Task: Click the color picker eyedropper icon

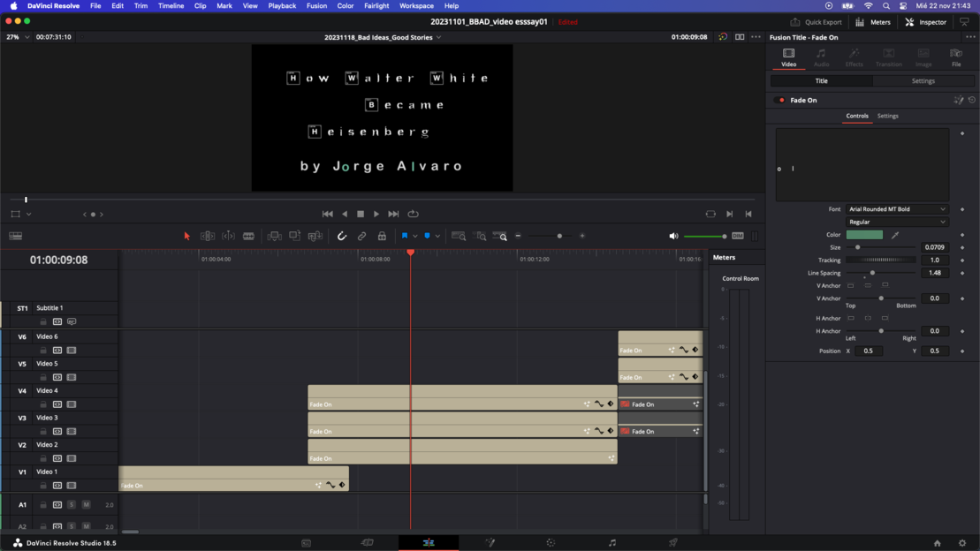Action: pyautogui.click(x=895, y=235)
